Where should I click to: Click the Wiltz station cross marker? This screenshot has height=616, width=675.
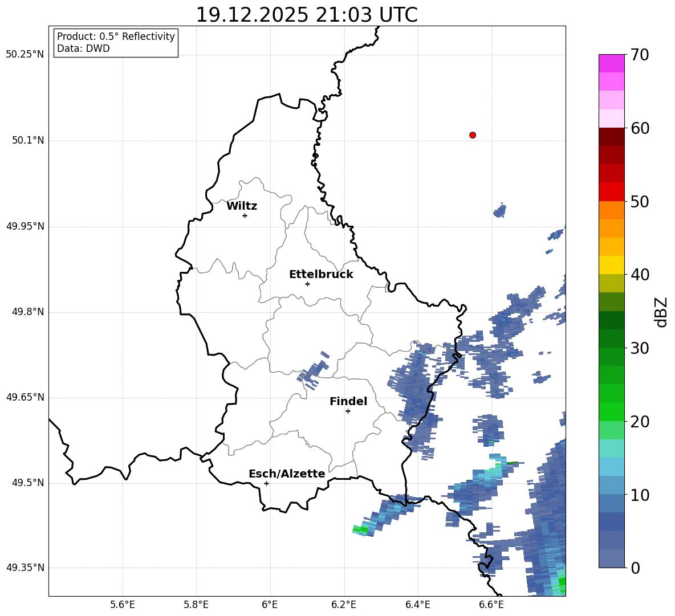click(x=245, y=215)
